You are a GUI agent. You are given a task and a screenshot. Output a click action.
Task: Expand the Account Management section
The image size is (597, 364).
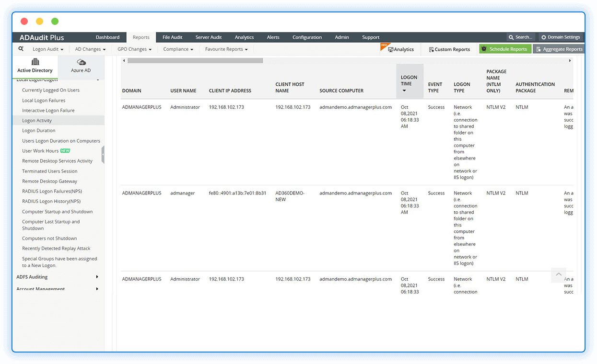(x=58, y=289)
